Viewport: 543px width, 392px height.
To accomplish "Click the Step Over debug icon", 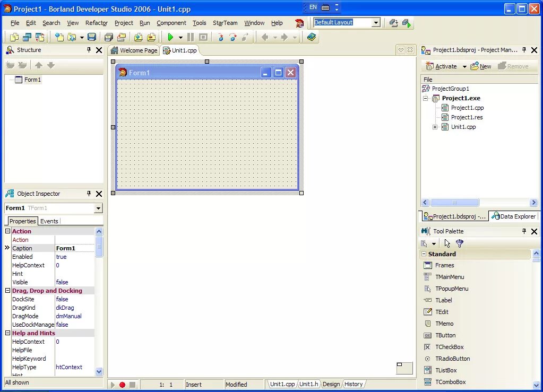I will 233,37.
